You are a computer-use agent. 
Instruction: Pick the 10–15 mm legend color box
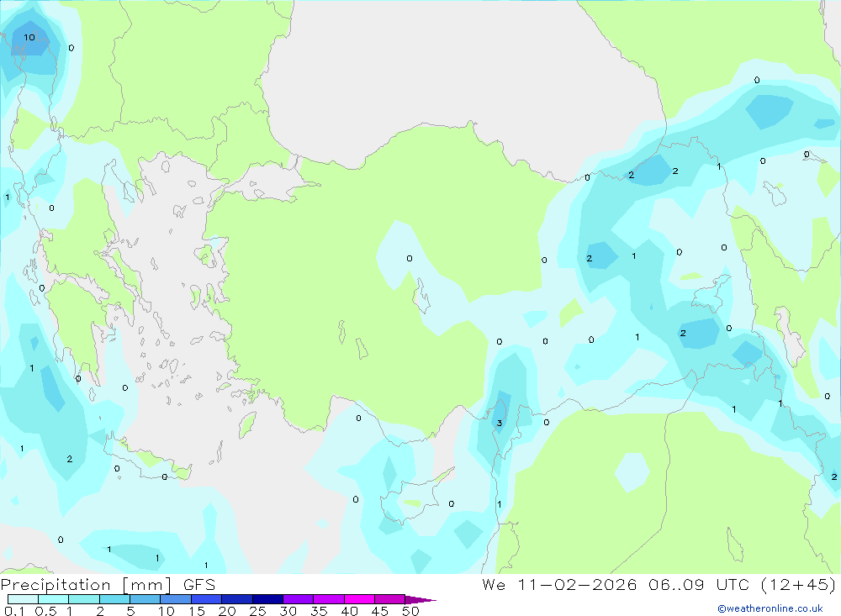click(176, 599)
